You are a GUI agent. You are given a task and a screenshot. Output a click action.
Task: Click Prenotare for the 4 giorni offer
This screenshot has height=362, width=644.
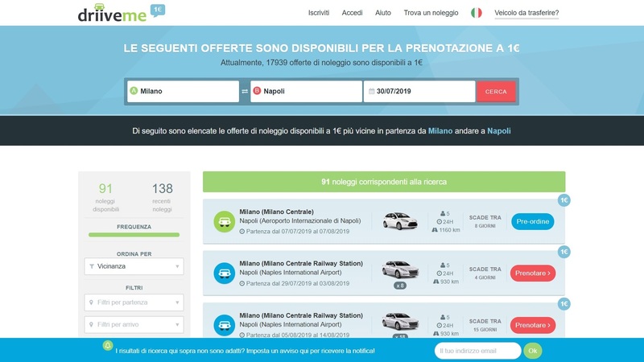pyautogui.click(x=533, y=274)
